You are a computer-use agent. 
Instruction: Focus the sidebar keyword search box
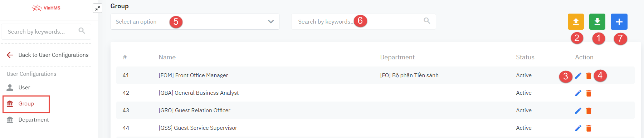46,32
